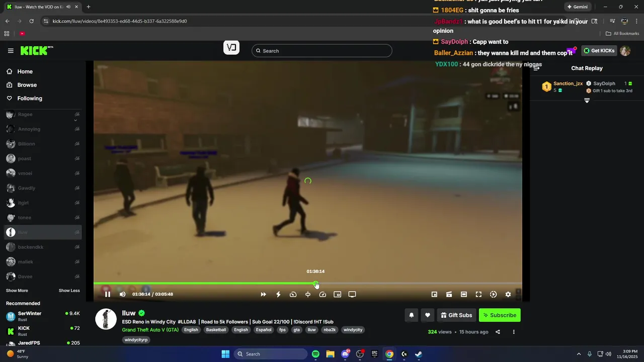Open the Ragee followed channel
This screenshot has width=644, height=362.
(x=43, y=115)
